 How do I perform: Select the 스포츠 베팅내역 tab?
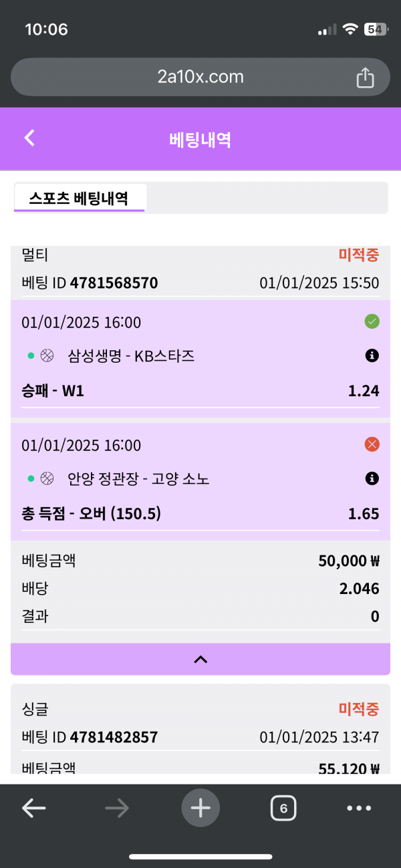(79, 198)
